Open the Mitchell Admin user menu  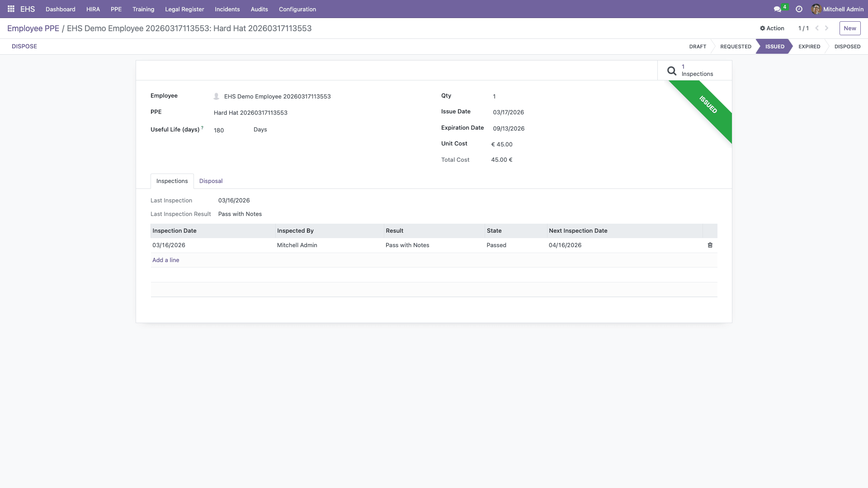click(x=837, y=9)
